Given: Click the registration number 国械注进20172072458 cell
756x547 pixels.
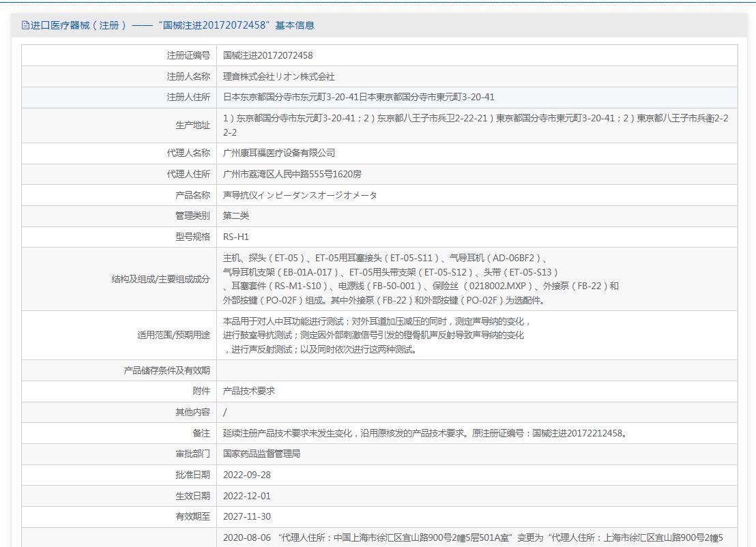Looking at the screenshot, I should pyautogui.click(x=267, y=55).
